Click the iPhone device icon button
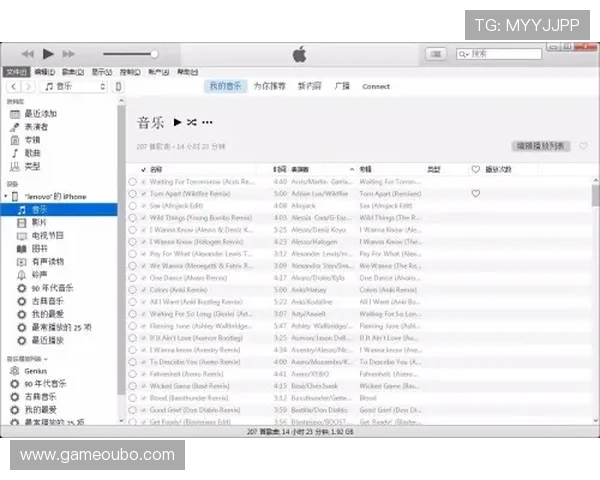 (x=119, y=87)
